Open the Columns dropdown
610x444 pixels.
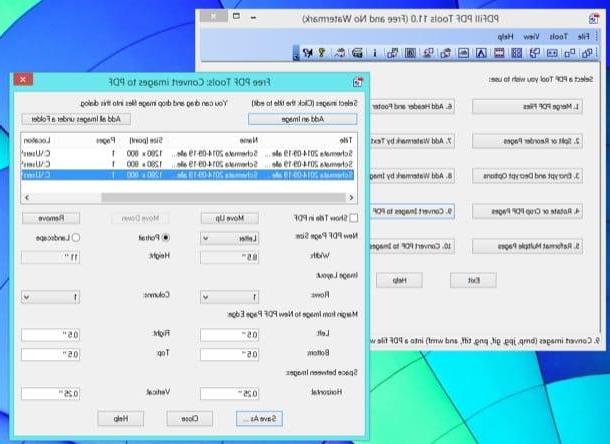pos(51,297)
